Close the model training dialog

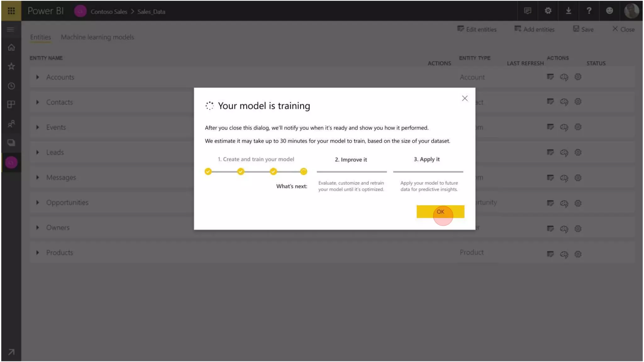tap(464, 98)
